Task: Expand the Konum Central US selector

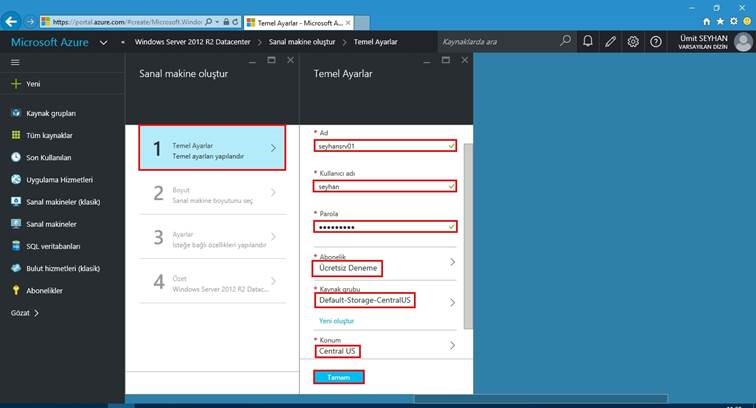Action: 385,346
